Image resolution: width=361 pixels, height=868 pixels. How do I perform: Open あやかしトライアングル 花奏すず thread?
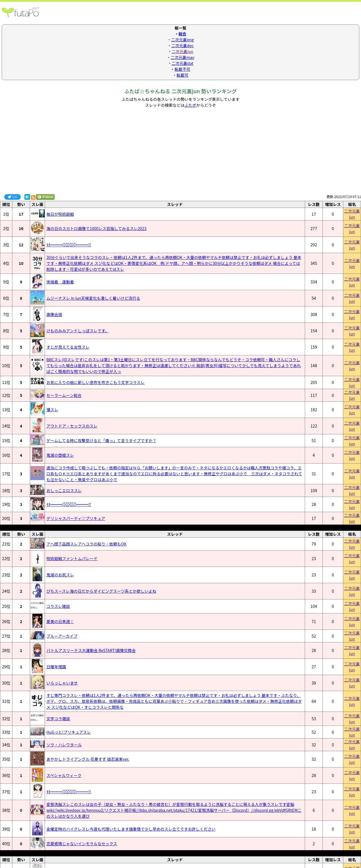[88, 759]
